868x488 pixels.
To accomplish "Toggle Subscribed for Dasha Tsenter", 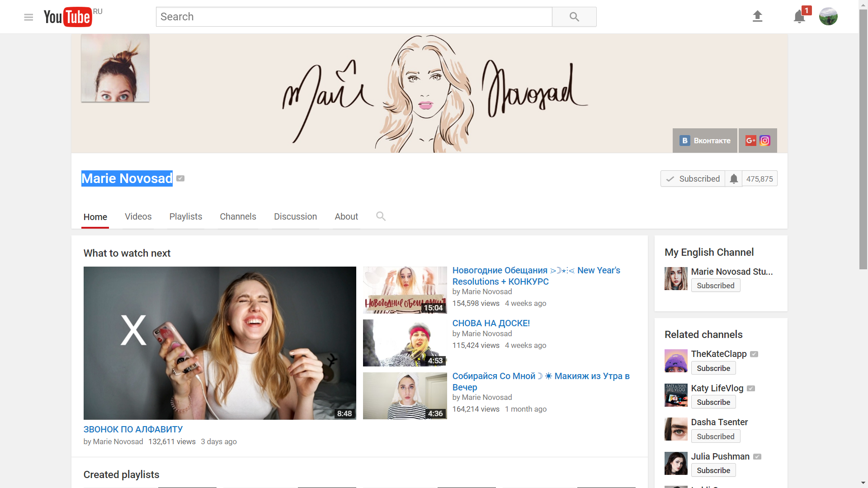I will (716, 436).
